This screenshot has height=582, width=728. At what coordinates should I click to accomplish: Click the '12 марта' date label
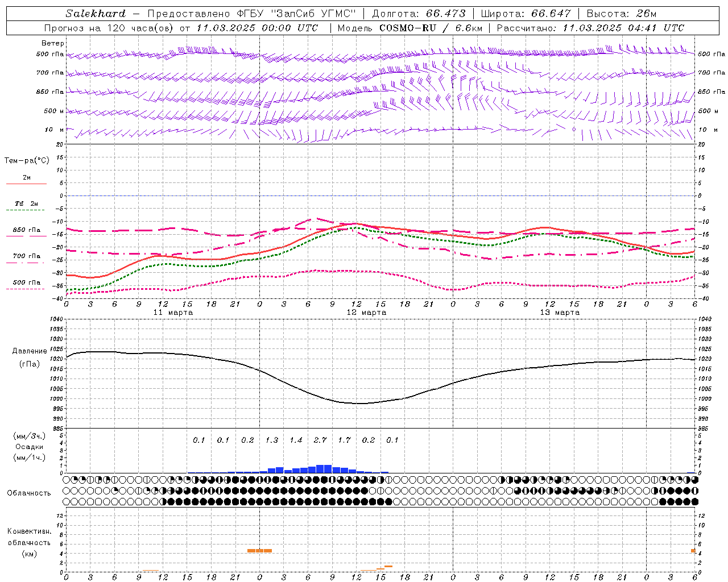click(366, 313)
